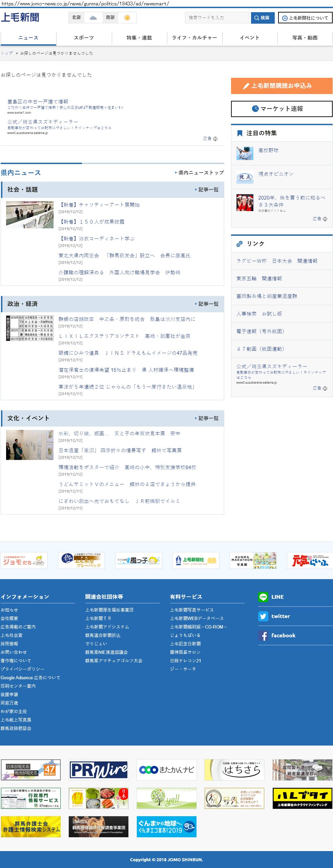Click the PR Wire banner logo
This screenshot has height=868, width=333.
(x=99, y=770)
